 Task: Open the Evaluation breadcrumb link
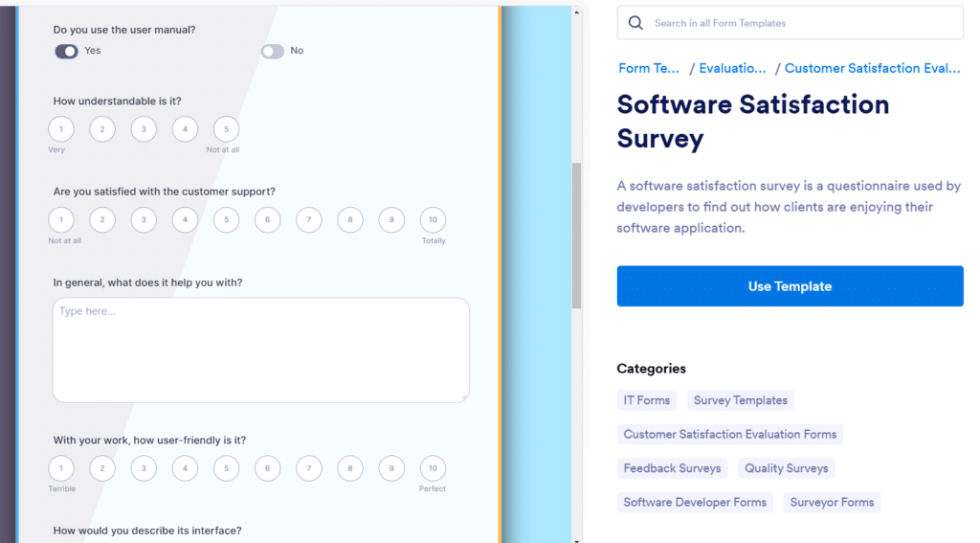732,68
